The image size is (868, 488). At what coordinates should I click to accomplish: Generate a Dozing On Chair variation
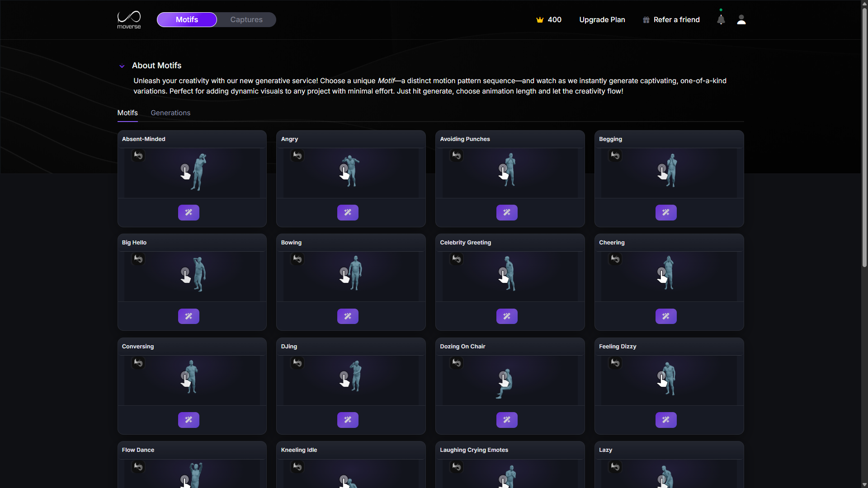507,420
